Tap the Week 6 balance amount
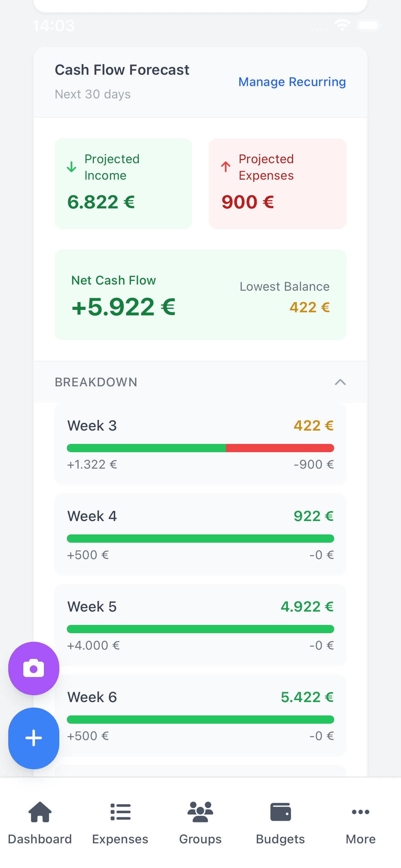The image size is (401, 868). (307, 697)
